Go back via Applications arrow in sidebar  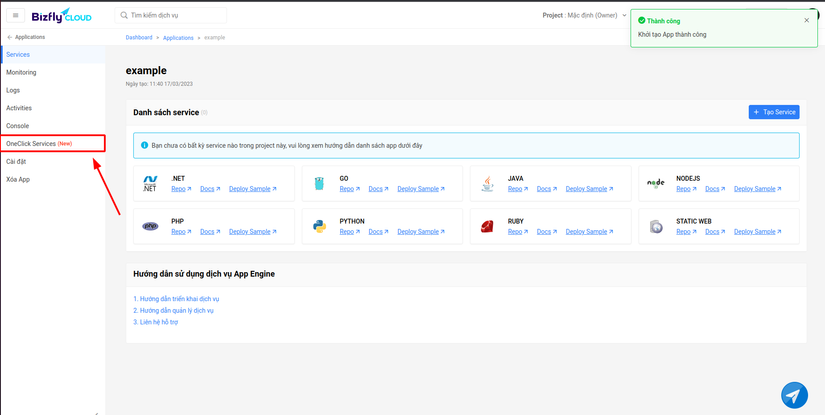pos(26,37)
